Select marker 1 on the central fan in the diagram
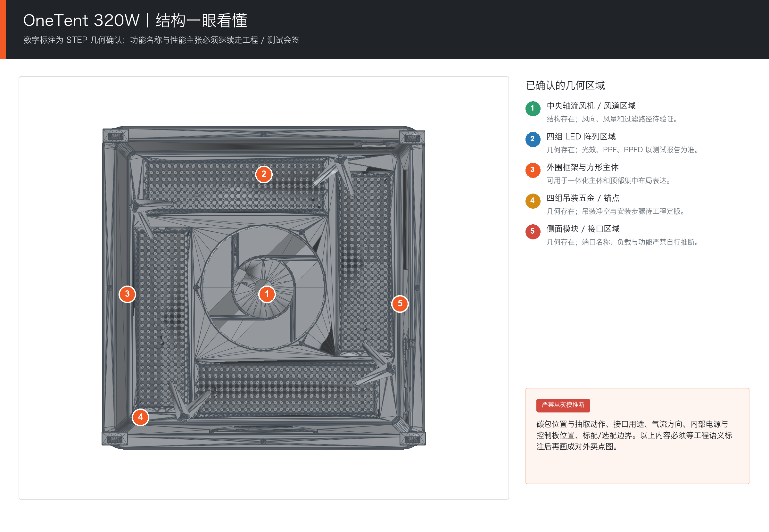This screenshot has height=532, width=769. [267, 294]
